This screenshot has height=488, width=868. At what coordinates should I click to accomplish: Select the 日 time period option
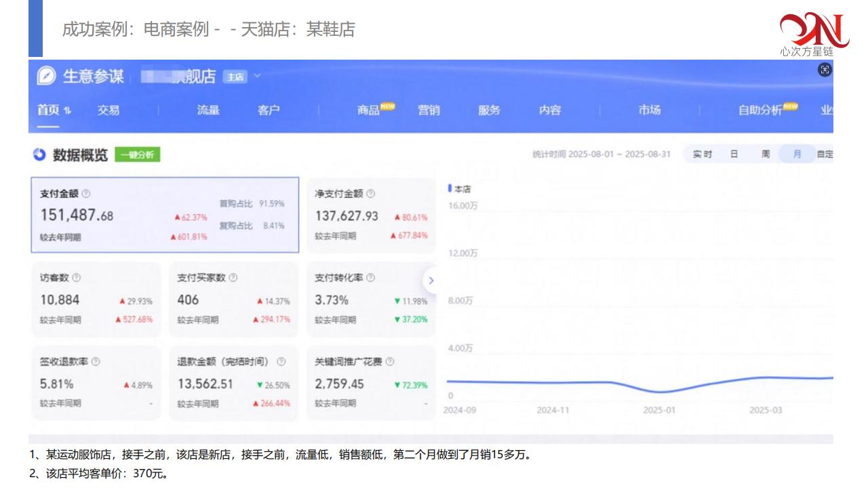click(x=734, y=155)
